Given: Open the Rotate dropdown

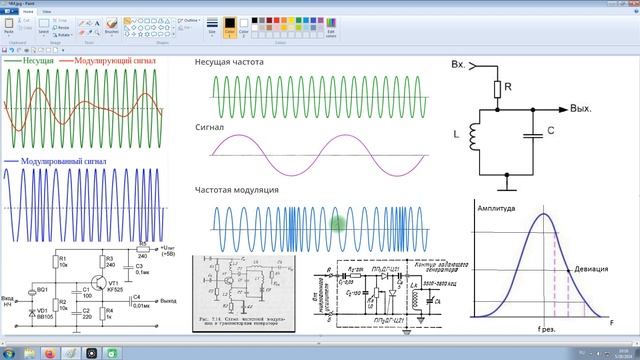Looking at the screenshot, I should (x=62, y=35).
